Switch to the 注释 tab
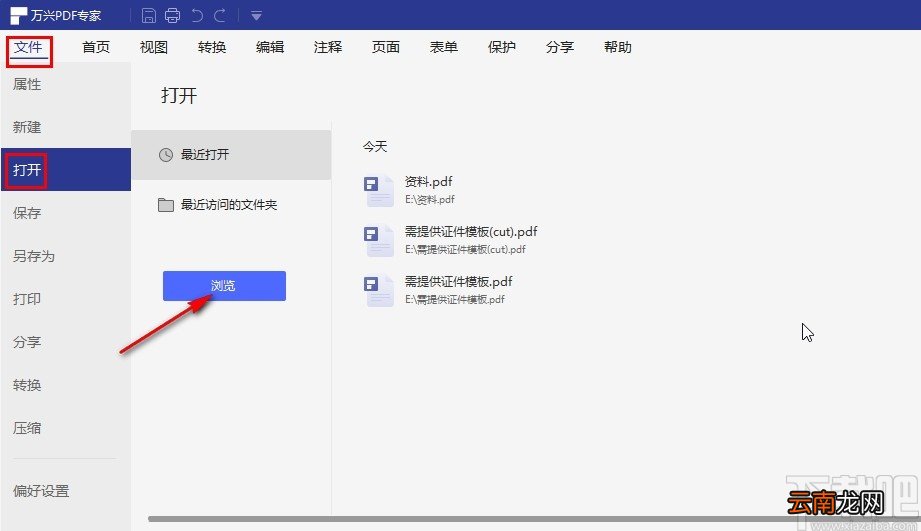The height and width of the screenshot is (531, 921). [328, 47]
